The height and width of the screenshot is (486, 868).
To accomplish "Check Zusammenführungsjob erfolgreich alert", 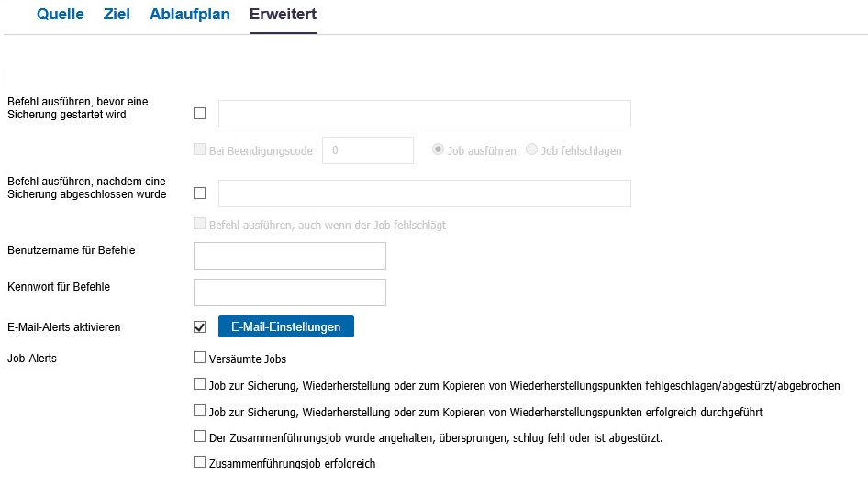I will pyautogui.click(x=199, y=462).
